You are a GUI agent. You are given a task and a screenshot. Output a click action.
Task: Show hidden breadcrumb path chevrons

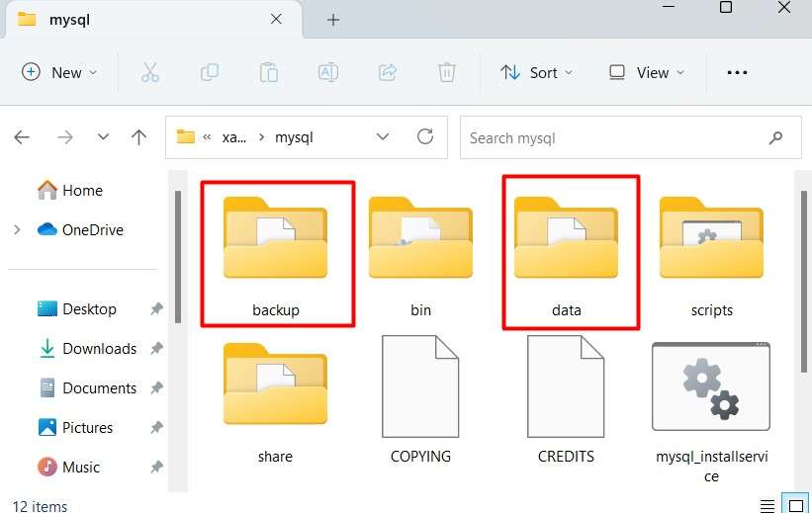(207, 137)
